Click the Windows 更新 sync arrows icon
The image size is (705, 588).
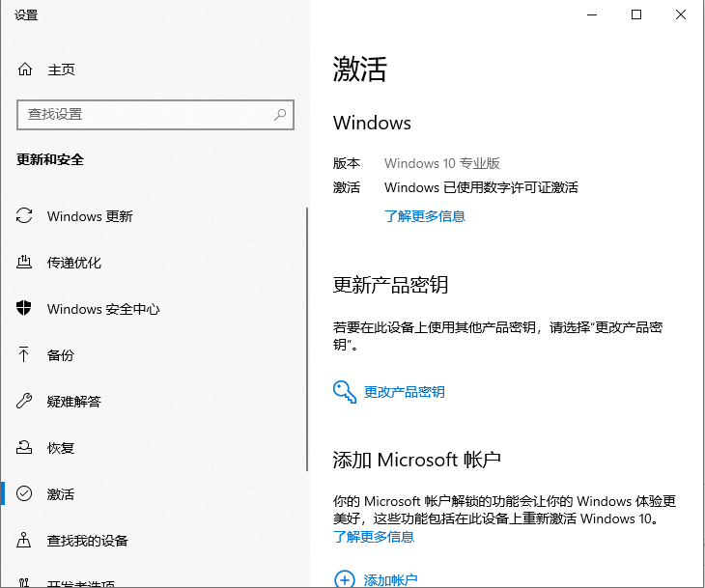25,216
